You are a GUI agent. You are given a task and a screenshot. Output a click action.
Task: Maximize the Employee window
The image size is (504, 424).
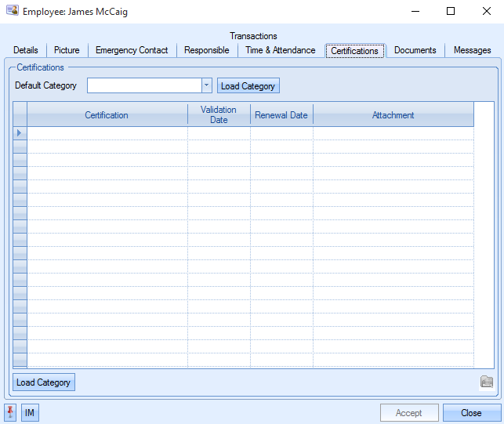pyautogui.click(x=451, y=12)
